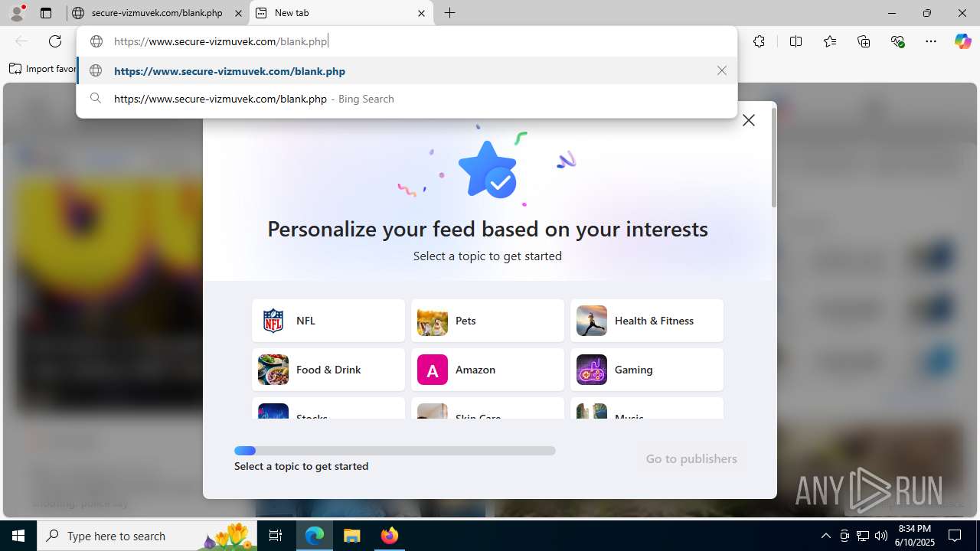Open the notification center icon

tap(955, 536)
